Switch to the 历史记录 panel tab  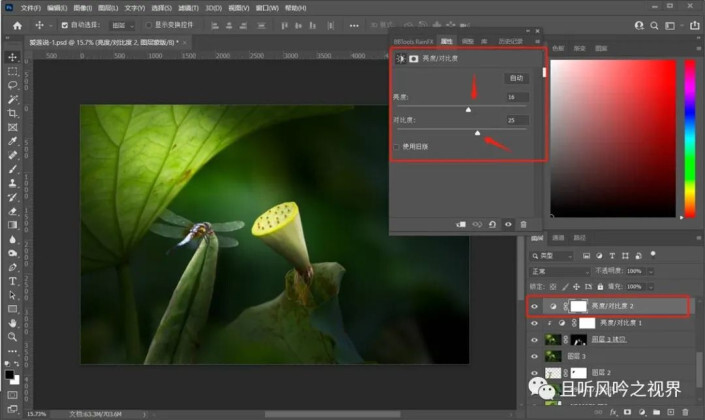507,43
